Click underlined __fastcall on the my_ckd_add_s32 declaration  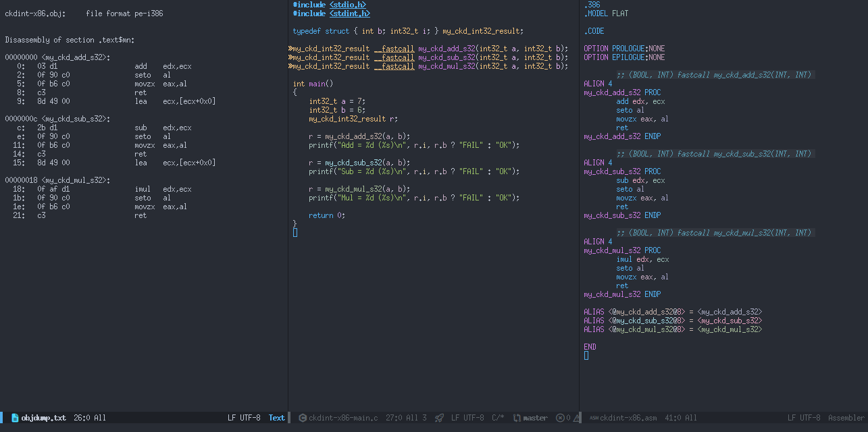[x=394, y=49]
